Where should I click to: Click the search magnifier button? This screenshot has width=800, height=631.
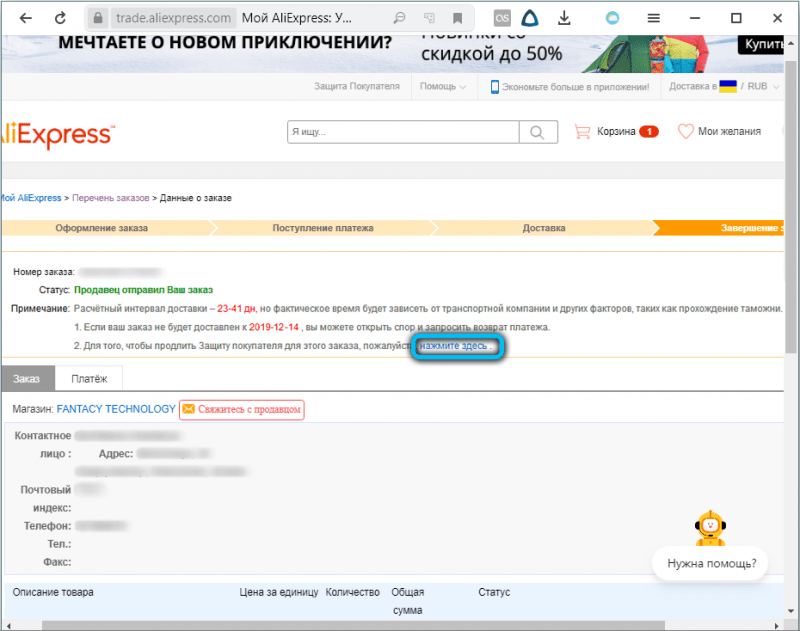click(538, 132)
